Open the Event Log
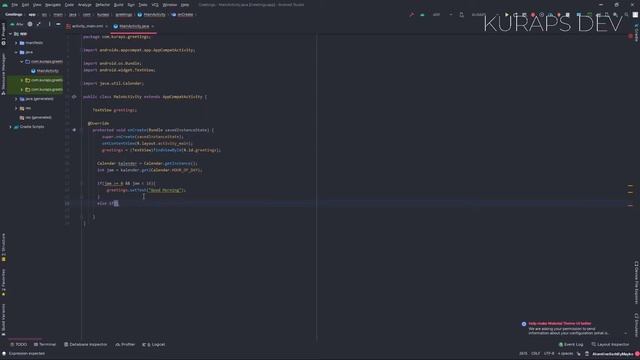640x360 pixels. 571,344
